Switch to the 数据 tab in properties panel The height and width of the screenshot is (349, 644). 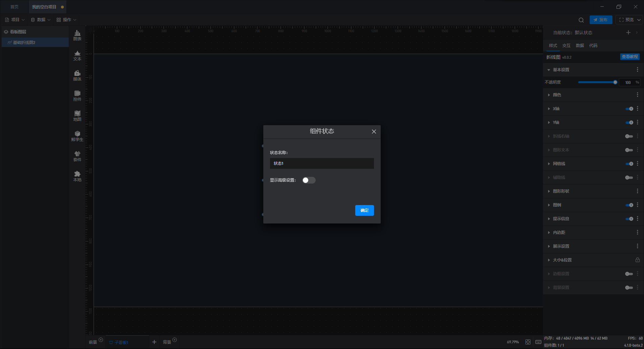(580, 45)
